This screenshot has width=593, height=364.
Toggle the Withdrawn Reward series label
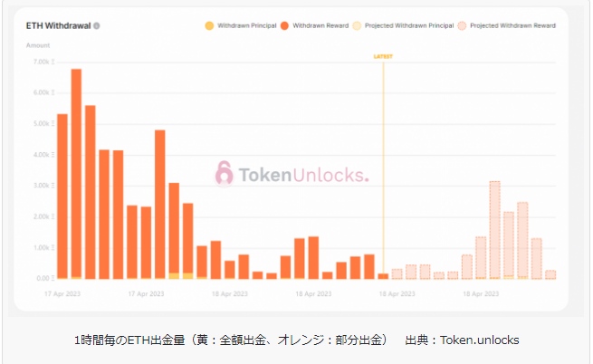316,25
